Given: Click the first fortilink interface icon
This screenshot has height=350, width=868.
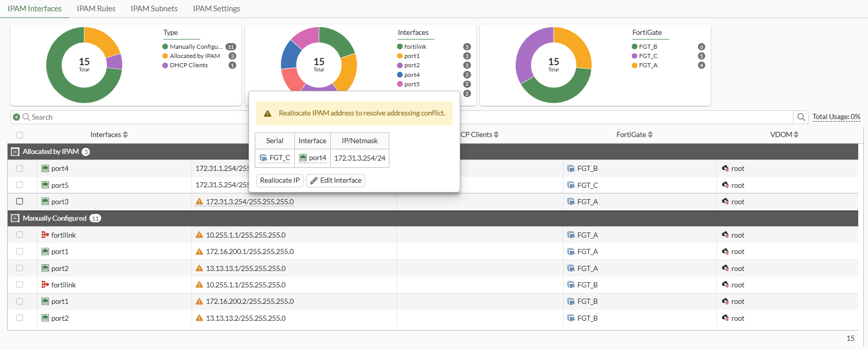Looking at the screenshot, I should tap(45, 235).
